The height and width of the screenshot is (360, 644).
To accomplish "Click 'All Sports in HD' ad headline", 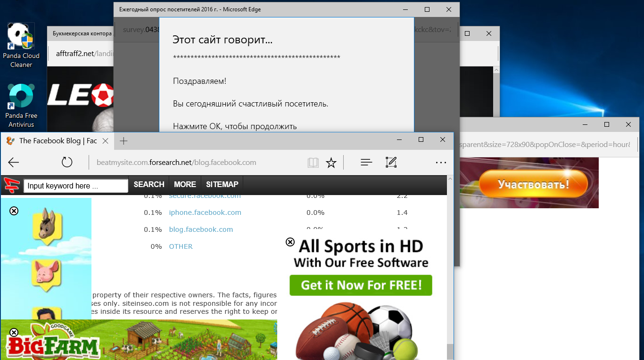I will coord(361,246).
